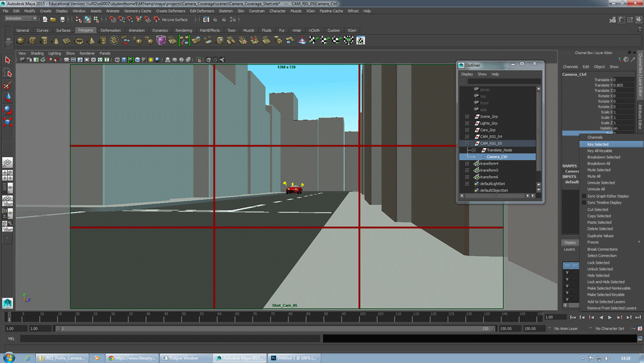644x363 pixels.
Task: Create a polygon cone from the shelf
Action: coord(56,41)
